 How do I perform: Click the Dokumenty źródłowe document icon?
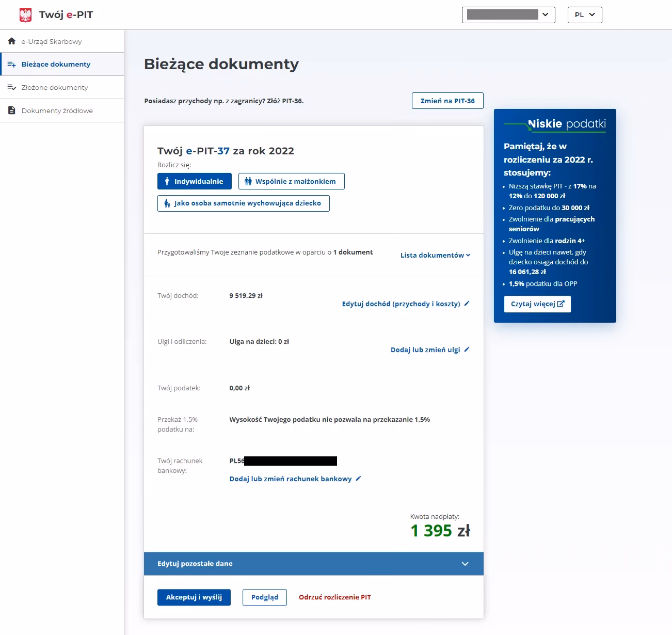point(11,110)
